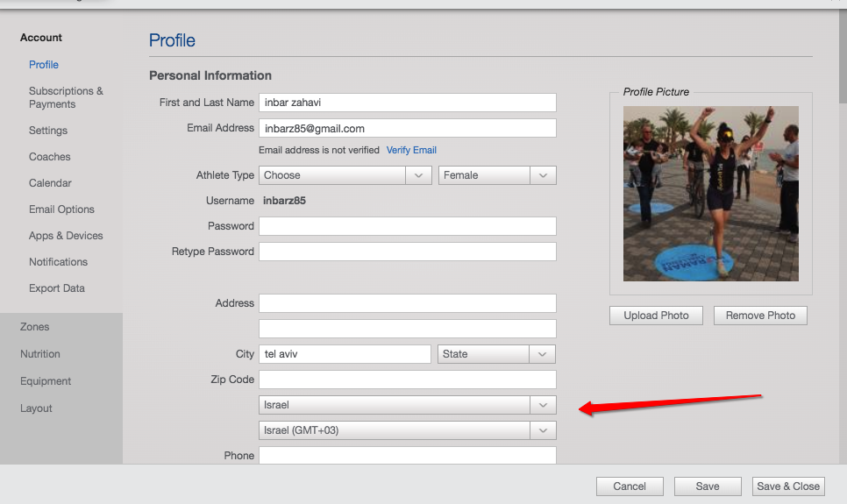Choose Save & Close
Image resolution: width=847 pixels, height=504 pixels.
point(788,486)
